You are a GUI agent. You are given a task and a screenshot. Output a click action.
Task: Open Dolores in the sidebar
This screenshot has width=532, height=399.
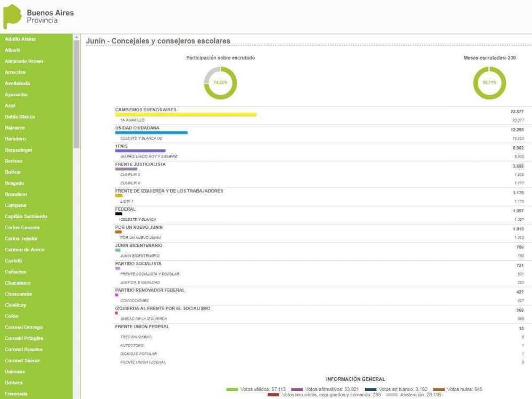coord(14,383)
